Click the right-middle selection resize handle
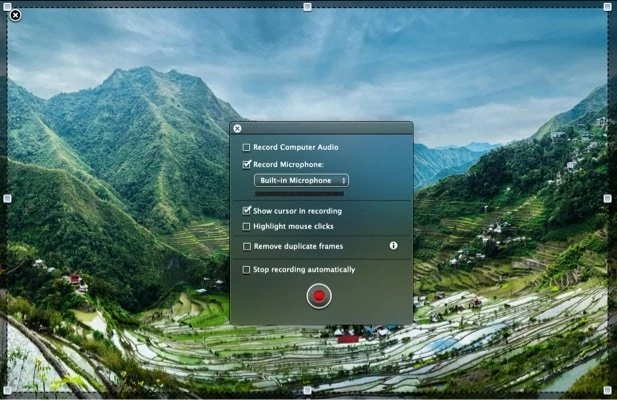 point(608,199)
